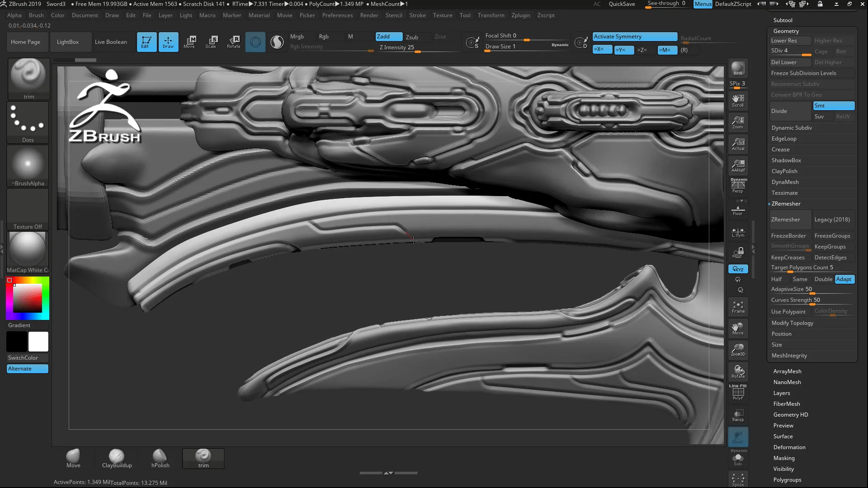Toggle the Floor grid icon
868x488 pixels.
click(x=738, y=210)
